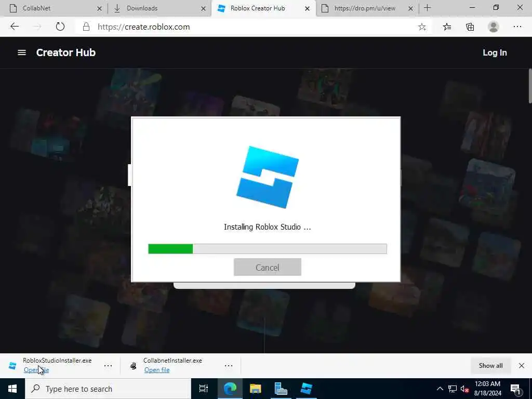Open file for RobloxStudioInstaller.exe
532x399 pixels.
(x=36, y=370)
